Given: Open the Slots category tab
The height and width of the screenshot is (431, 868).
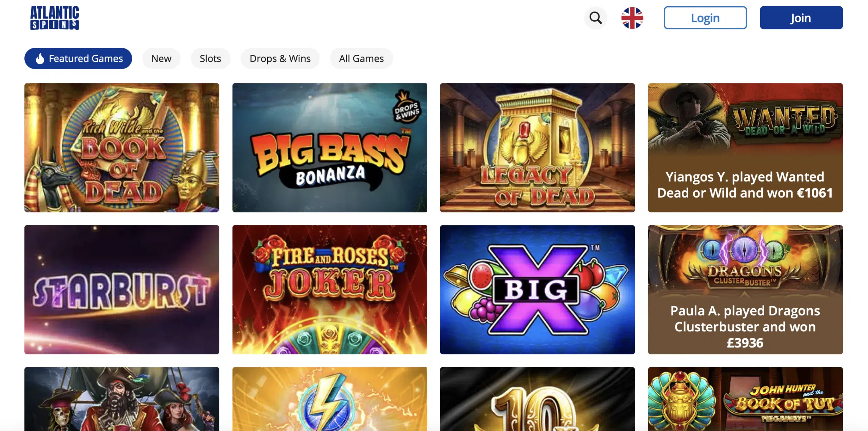Looking at the screenshot, I should pyautogui.click(x=210, y=58).
